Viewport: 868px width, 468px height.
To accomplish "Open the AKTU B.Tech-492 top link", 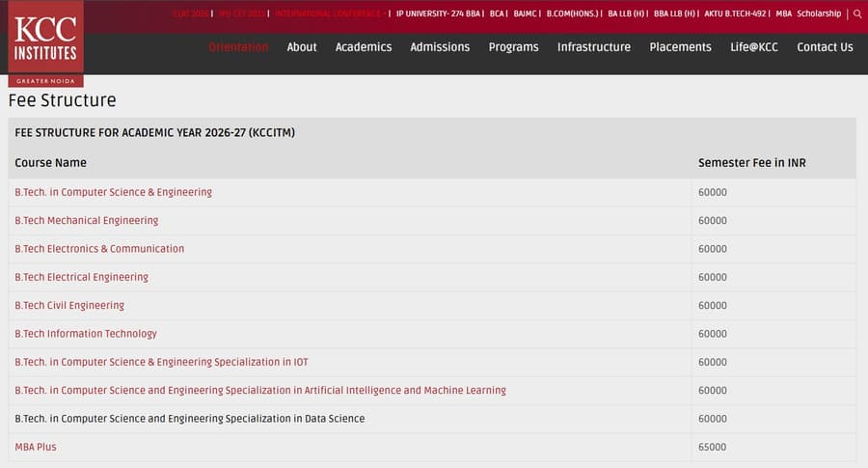I will tap(736, 14).
